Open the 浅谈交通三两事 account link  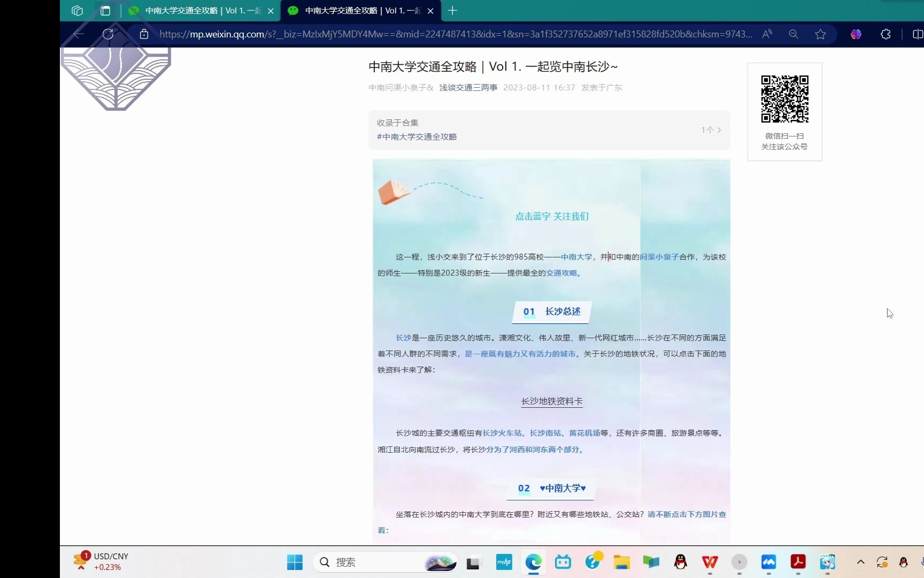pyautogui.click(x=468, y=88)
